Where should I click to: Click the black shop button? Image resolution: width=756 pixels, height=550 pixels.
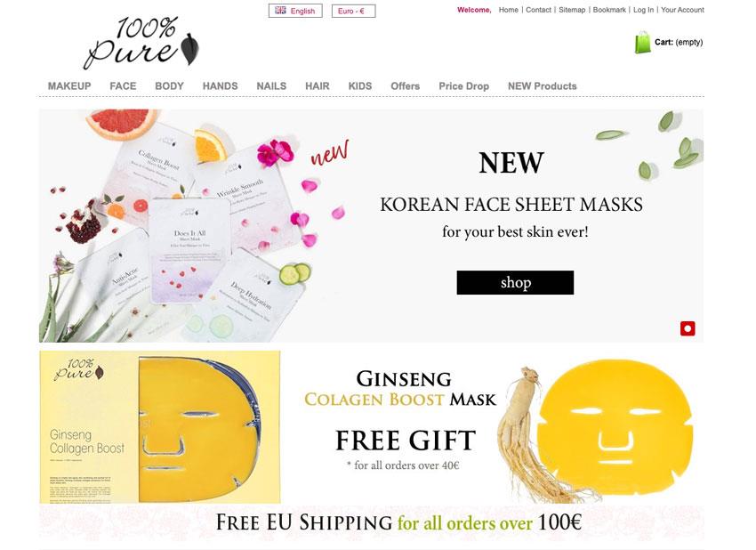pyautogui.click(x=515, y=282)
